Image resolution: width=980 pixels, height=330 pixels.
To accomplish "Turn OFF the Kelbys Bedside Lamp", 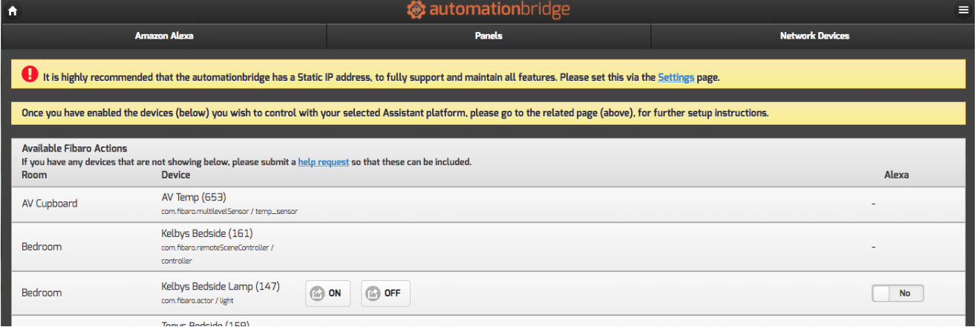I will (x=385, y=294).
